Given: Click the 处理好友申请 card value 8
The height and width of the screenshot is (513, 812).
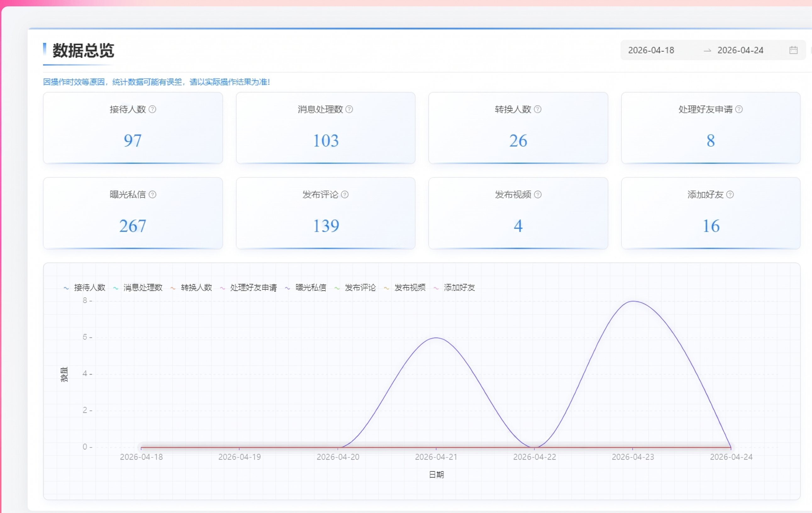Looking at the screenshot, I should click(x=711, y=141).
